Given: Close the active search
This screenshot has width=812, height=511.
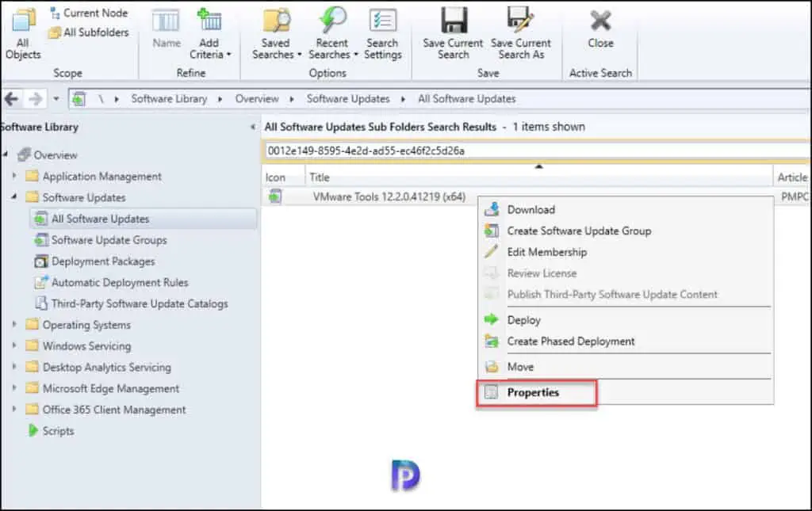Looking at the screenshot, I should pyautogui.click(x=601, y=29).
